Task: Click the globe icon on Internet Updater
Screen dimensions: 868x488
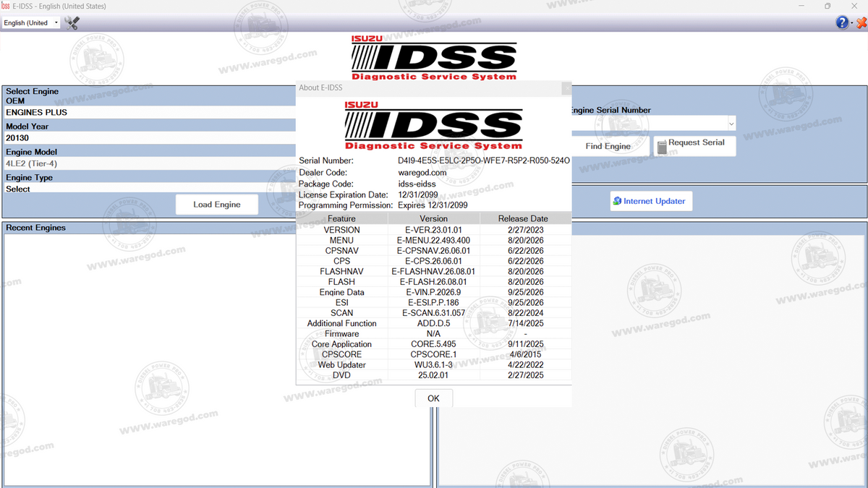Action: (x=616, y=201)
